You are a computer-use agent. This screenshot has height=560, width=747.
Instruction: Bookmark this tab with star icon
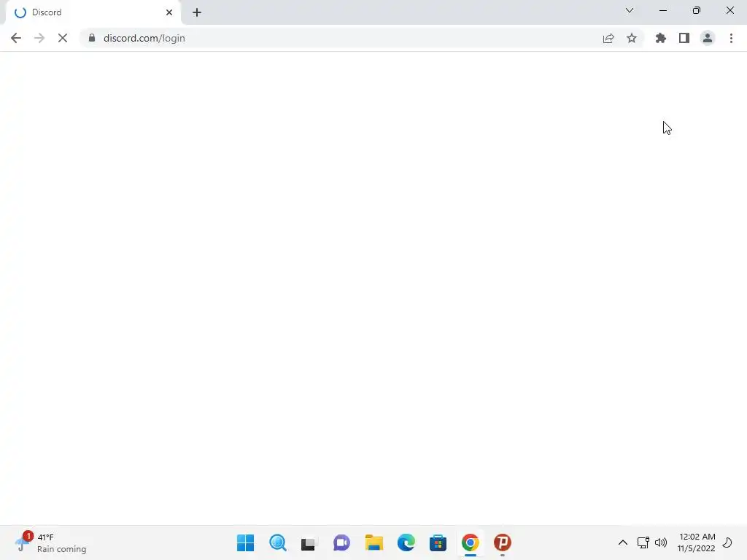[632, 38]
